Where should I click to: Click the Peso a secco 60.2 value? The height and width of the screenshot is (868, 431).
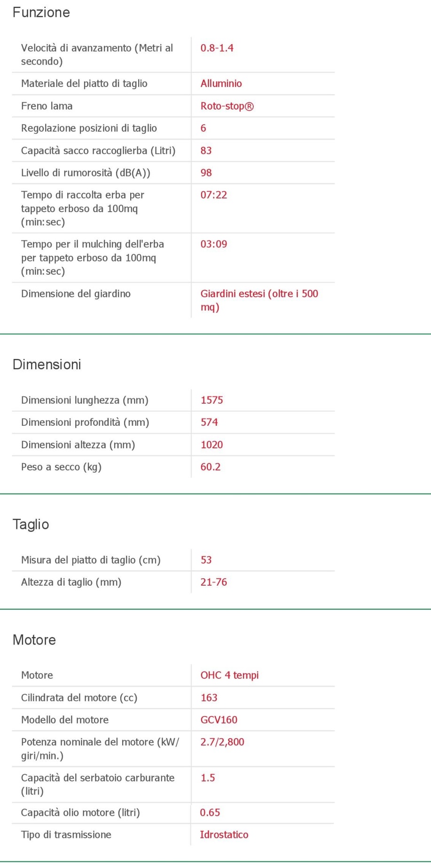[x=211, y=467]
